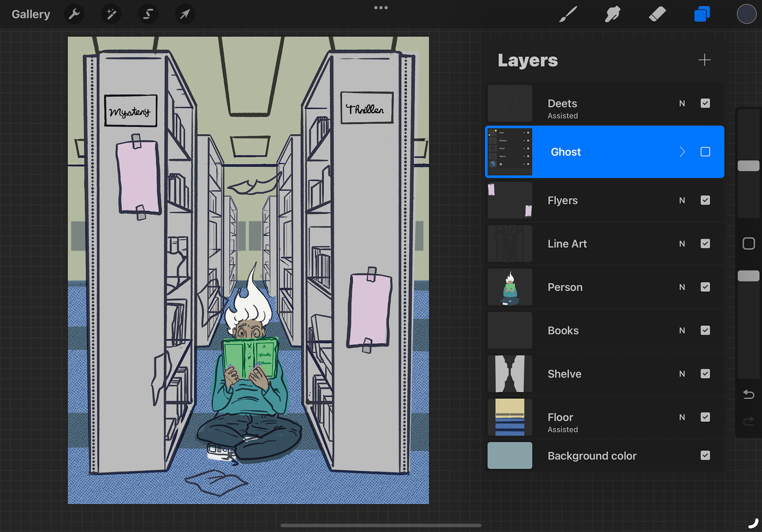Close the Layers panel via Layers icon

[702, 14]
